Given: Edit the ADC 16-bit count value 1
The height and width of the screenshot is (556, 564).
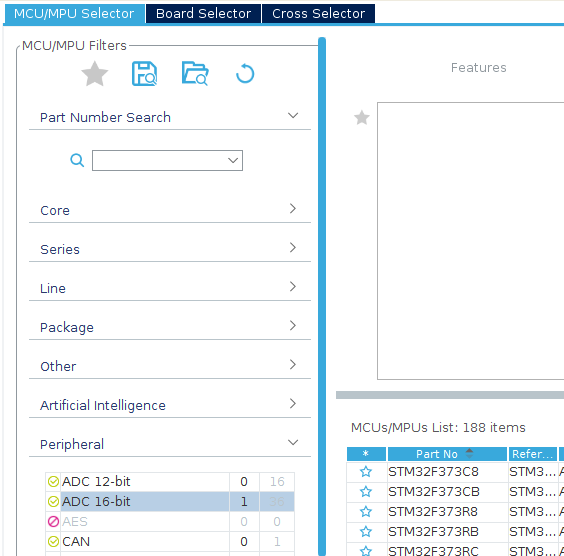Looking at the screenshot, I should [x=244, y=501].
